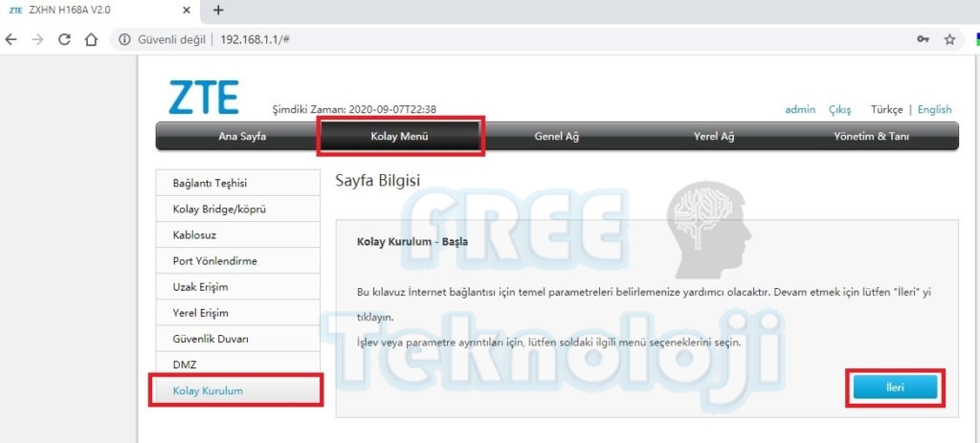This screenshot has height=443, width=980.
Task: Click the ZTE logo
Action: point(203,97)
